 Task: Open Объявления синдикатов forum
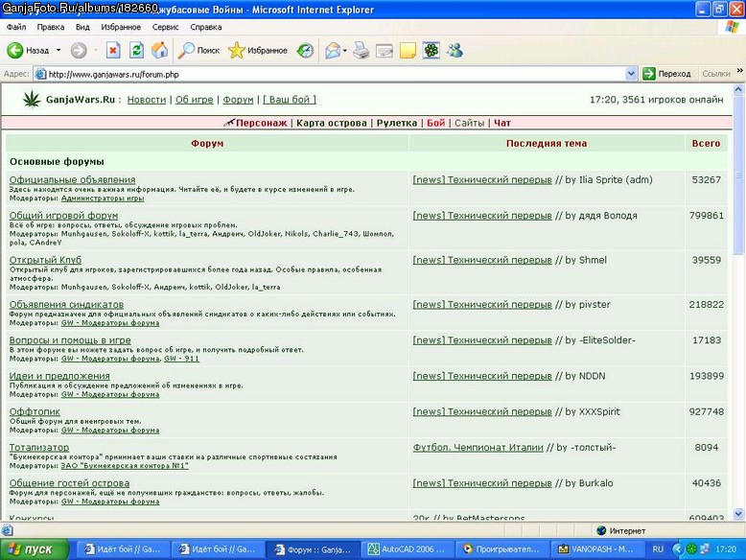[66, 305]
